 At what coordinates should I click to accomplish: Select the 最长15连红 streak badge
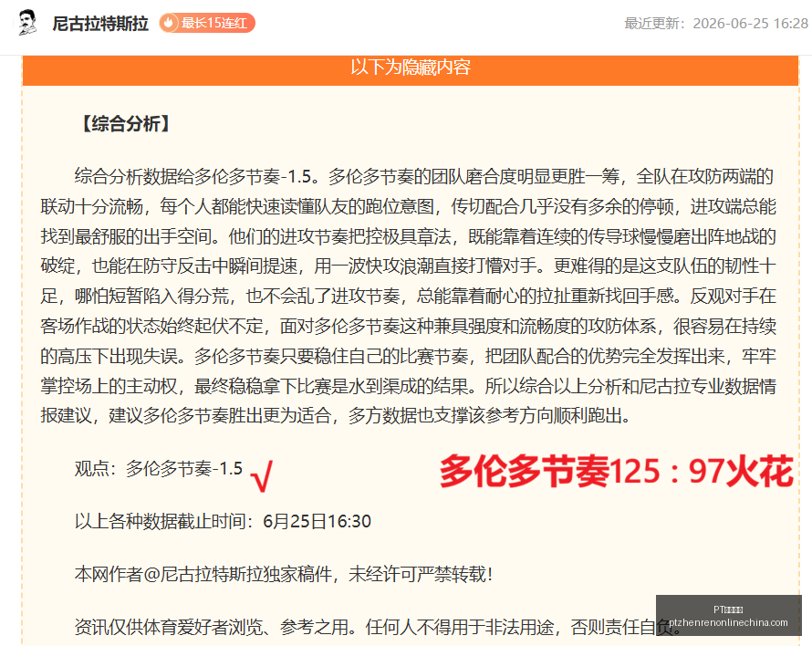(x=206, y=24)
